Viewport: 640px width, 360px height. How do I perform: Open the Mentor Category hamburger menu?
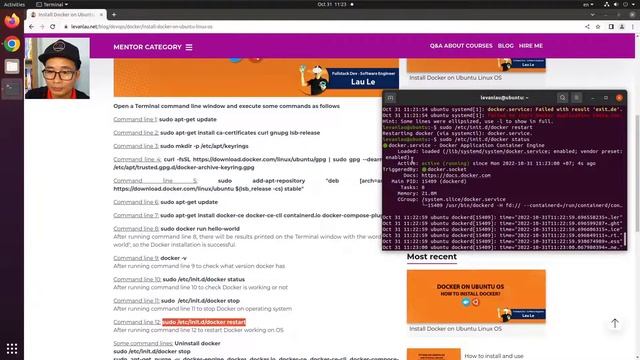pos(189,47)
